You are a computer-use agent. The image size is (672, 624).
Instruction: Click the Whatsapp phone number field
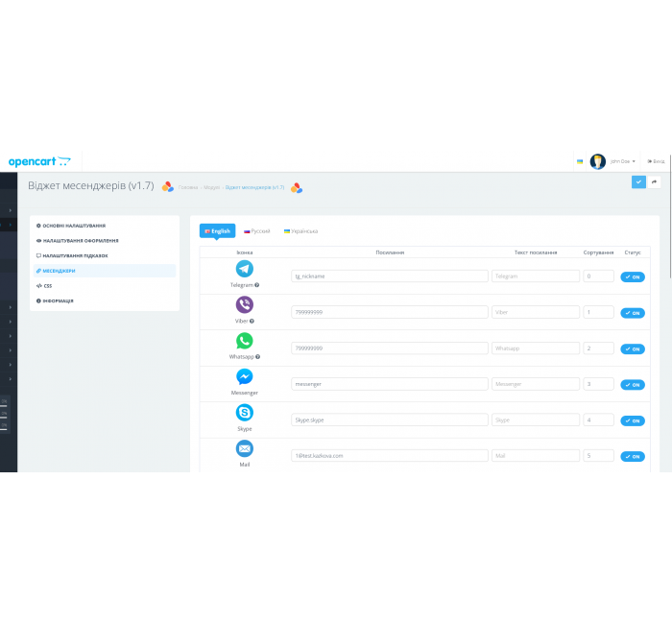390,348
